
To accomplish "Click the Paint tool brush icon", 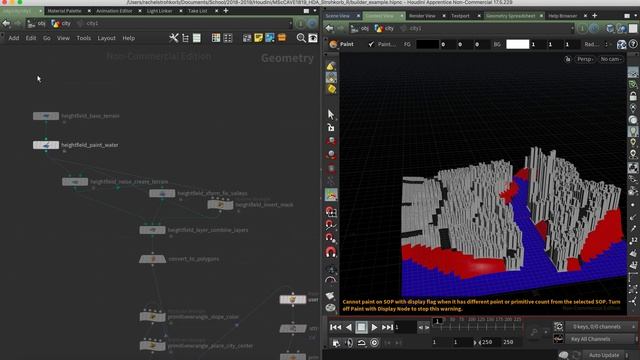I will 333,44.
